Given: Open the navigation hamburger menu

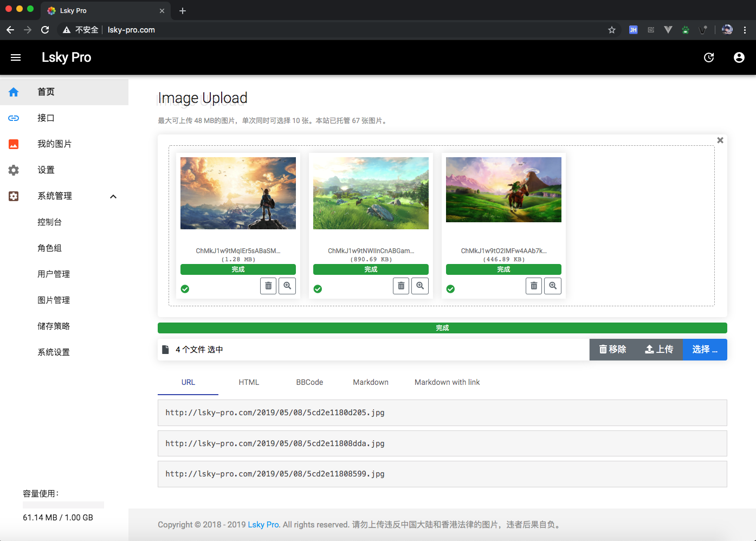Looking at the screenshot, I should (15, 57).
